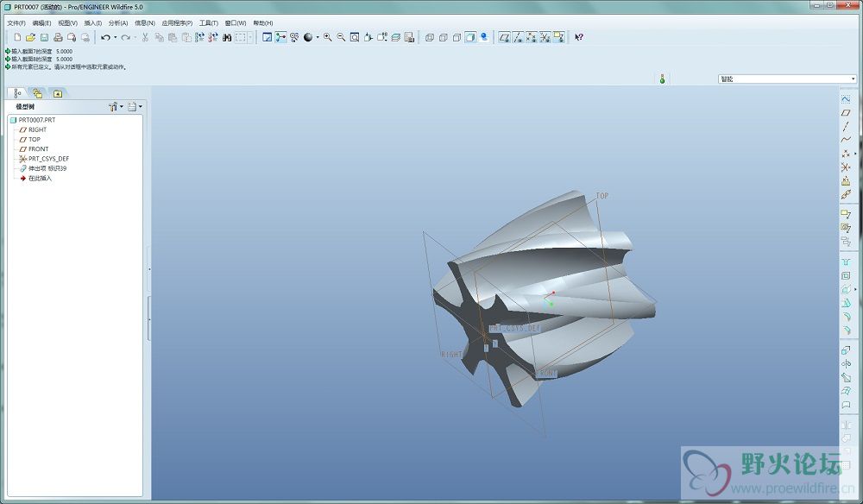Image resolution: width=863 pixels, height=504 pixels.
Task: Open an existing file via folder icon
Action: [x=31, y=37]
